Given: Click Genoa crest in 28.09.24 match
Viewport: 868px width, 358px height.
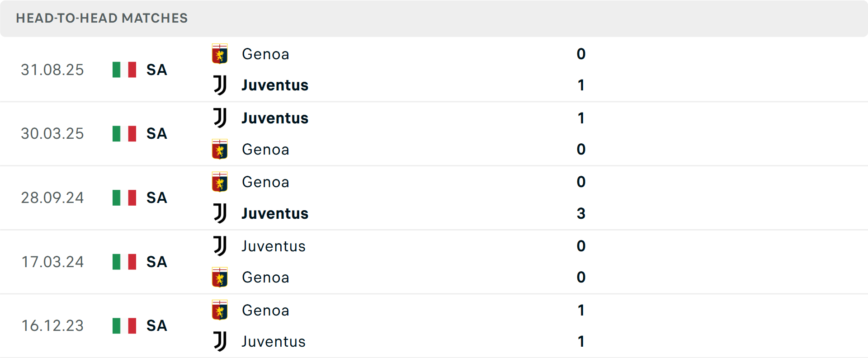Looking at the screenshot, I should tap(220, 182).
